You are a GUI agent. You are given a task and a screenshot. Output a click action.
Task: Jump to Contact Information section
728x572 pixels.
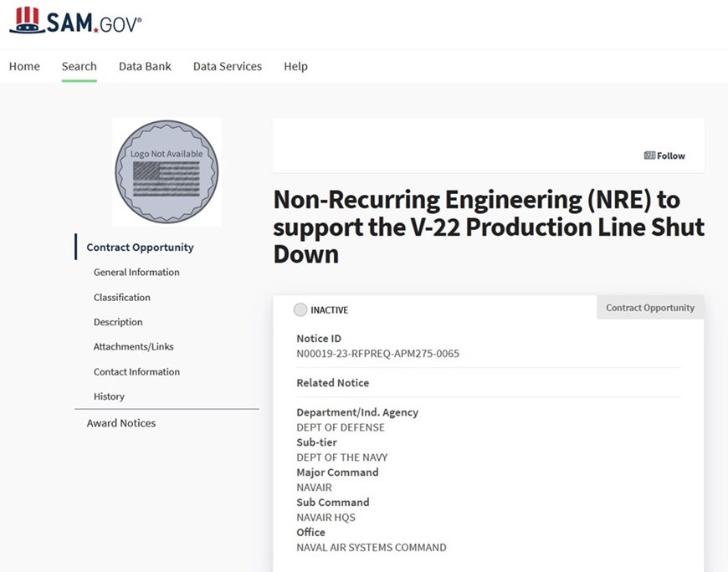(x=136, y=371)
